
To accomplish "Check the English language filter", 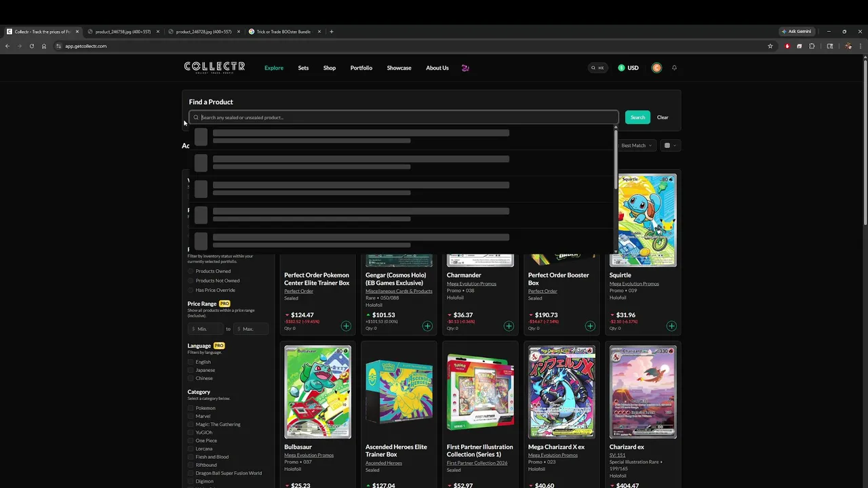I will tap(191, 362).
